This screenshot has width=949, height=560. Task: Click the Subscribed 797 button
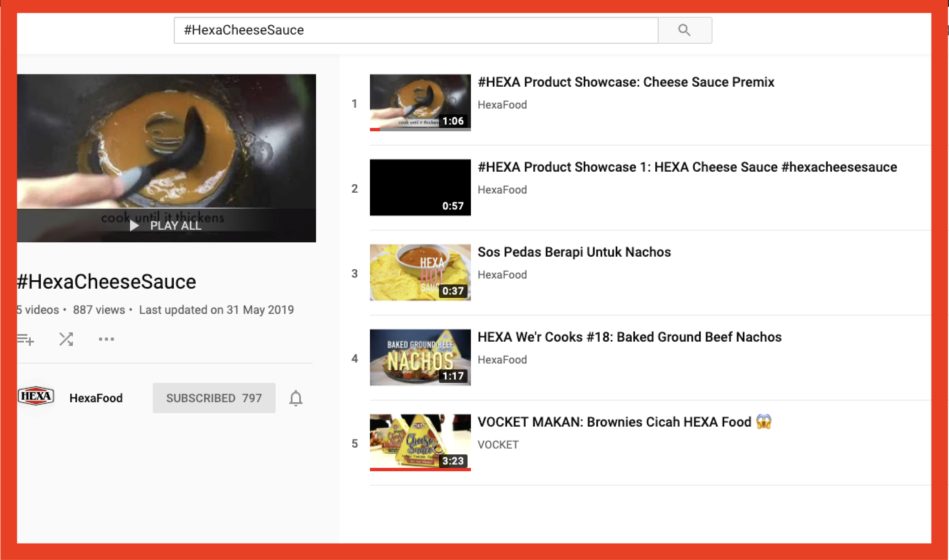coord(214,398)
